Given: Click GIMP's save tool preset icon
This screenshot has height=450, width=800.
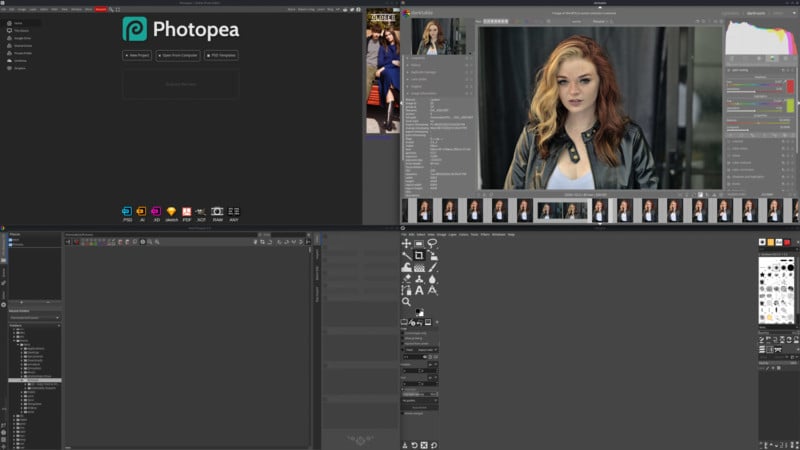Looking at the screenshot, I should tap(405, 445).
